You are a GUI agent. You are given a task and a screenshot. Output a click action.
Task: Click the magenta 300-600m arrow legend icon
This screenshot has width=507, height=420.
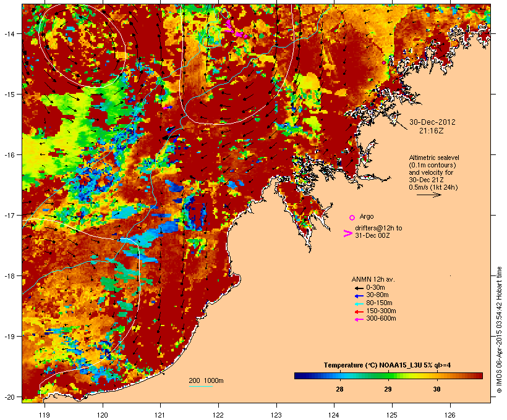pos(359,319)
